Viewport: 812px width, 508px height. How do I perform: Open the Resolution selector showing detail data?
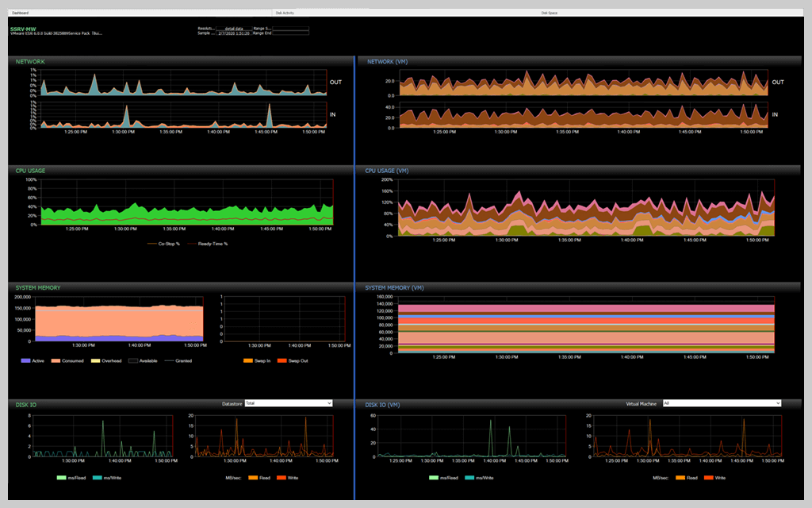tap(235, 28)
